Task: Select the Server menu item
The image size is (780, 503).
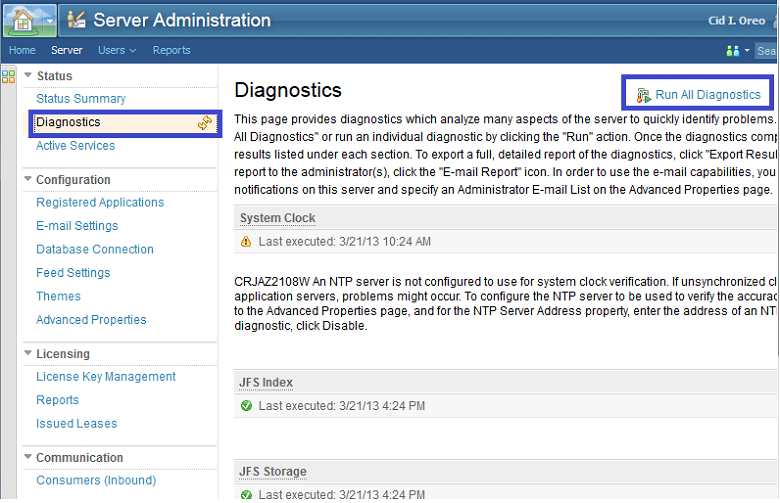Action: pyautogui.click(x=67, y=50)
